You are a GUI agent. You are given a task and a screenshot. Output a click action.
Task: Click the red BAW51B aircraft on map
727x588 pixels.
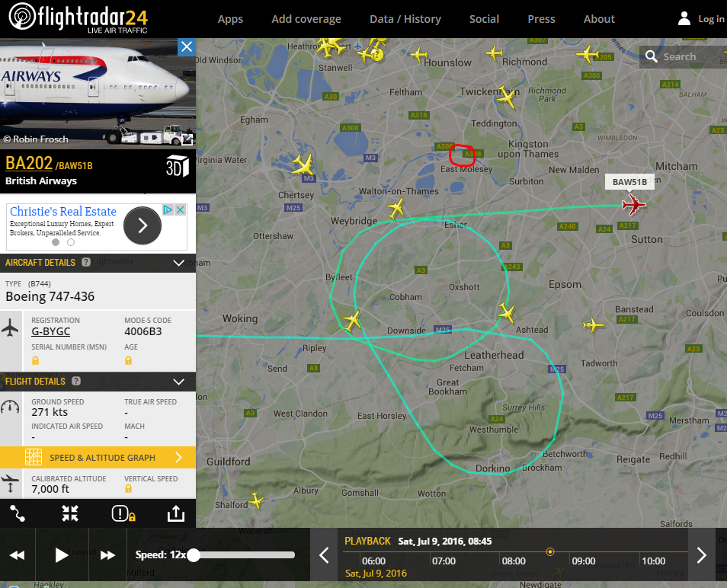pos(633,204)
